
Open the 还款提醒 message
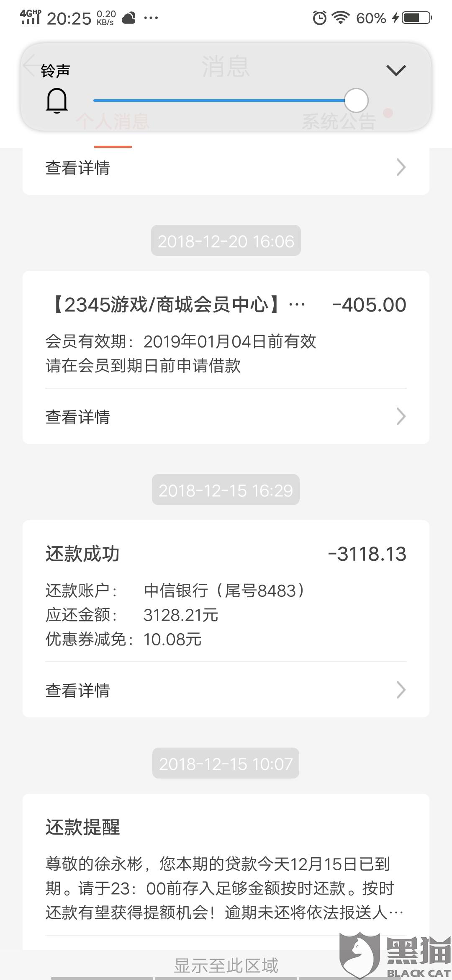226,871
